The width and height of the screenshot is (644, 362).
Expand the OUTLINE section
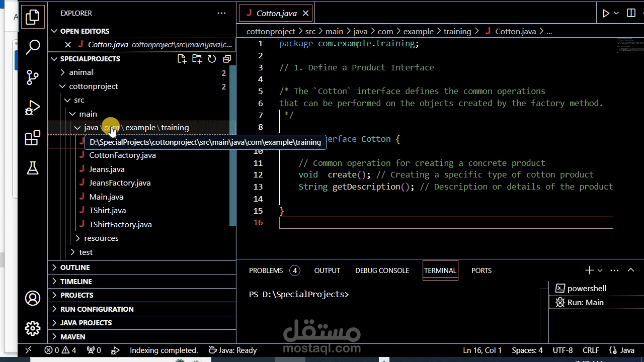(142, 267)
